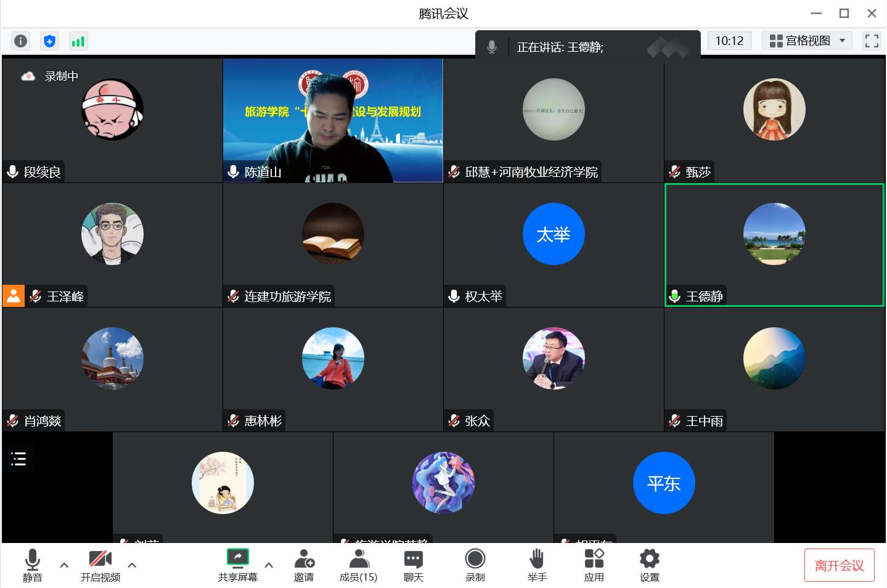The image size is (887, 588).
Task: Open the 宫格视图 layout dropdown
Action: point(807,41)
